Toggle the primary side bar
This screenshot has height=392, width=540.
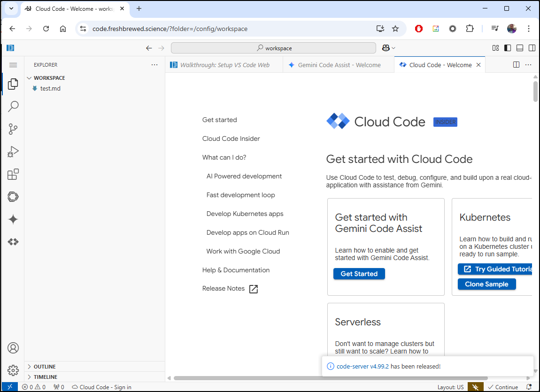(508, 48)
